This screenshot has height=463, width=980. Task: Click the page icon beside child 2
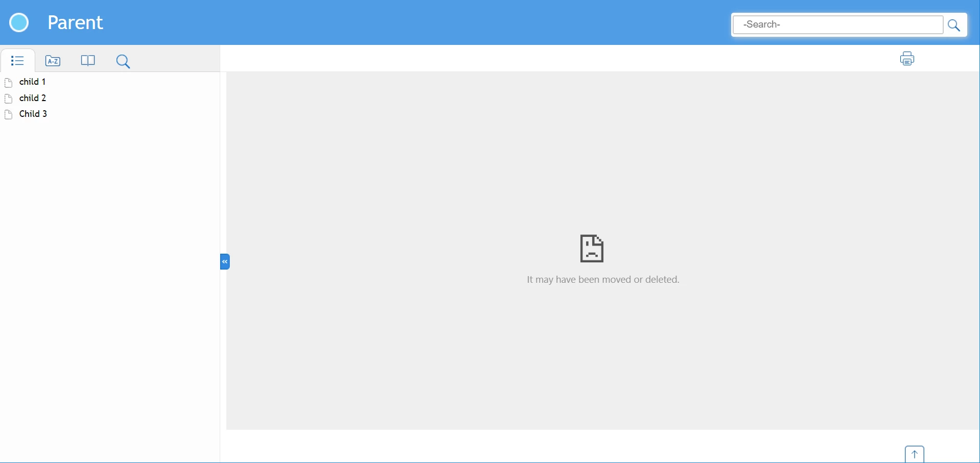(9, 99)
